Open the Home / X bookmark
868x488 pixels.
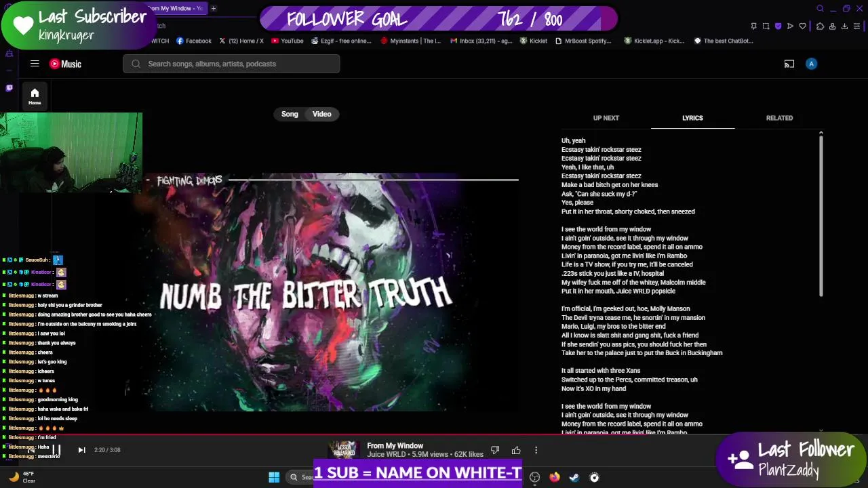pos(241,41)
